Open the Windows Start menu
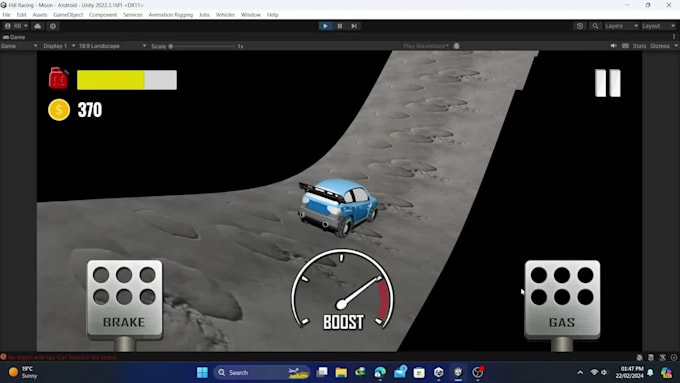The image size is (680, 383). [x=202, y=372]
